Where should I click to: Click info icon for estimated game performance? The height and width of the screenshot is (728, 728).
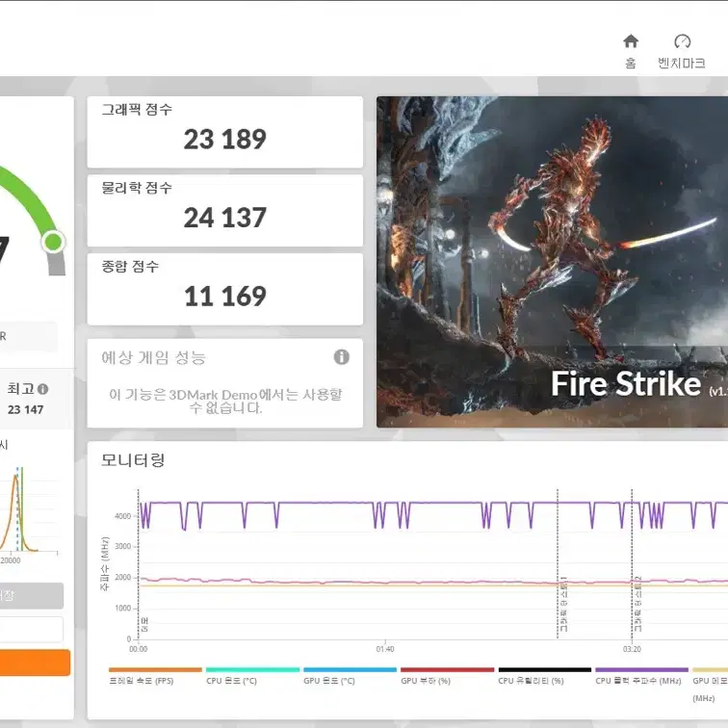point(341,357)
